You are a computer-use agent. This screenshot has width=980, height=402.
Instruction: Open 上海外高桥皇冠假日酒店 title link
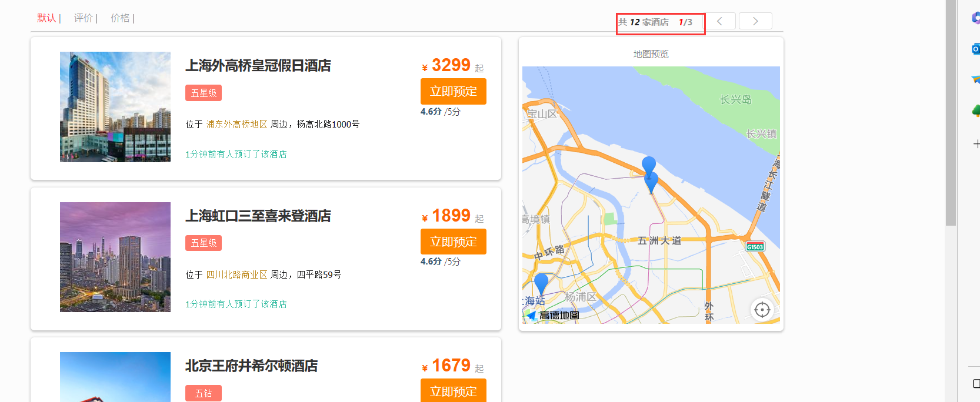click(258, 66)
